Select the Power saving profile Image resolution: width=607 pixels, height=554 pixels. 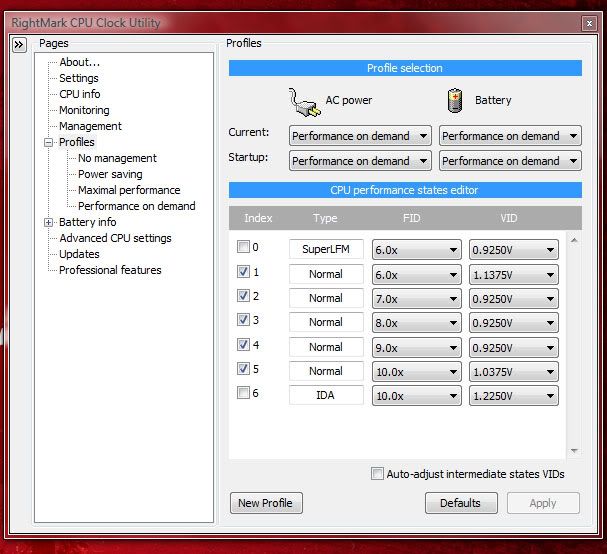tap(110, 174)
